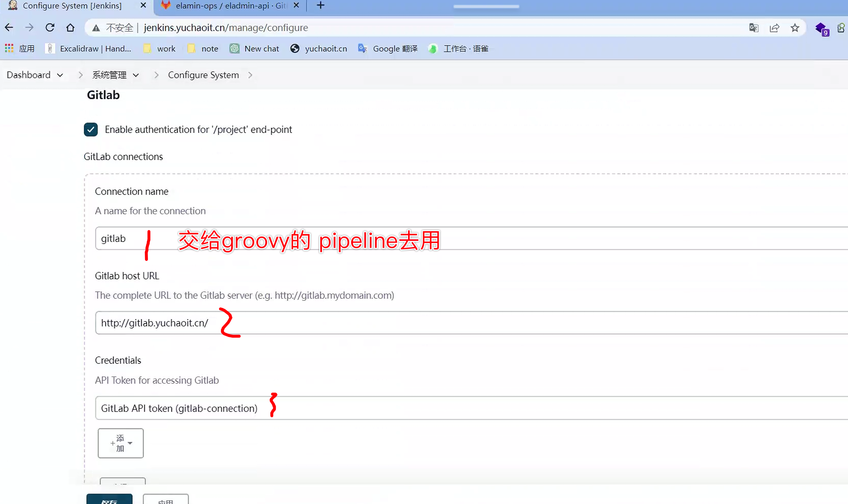This screenshot has width=848, height=504.
Task: Click the purple extension icon with badge
Action: pos(821,29)
